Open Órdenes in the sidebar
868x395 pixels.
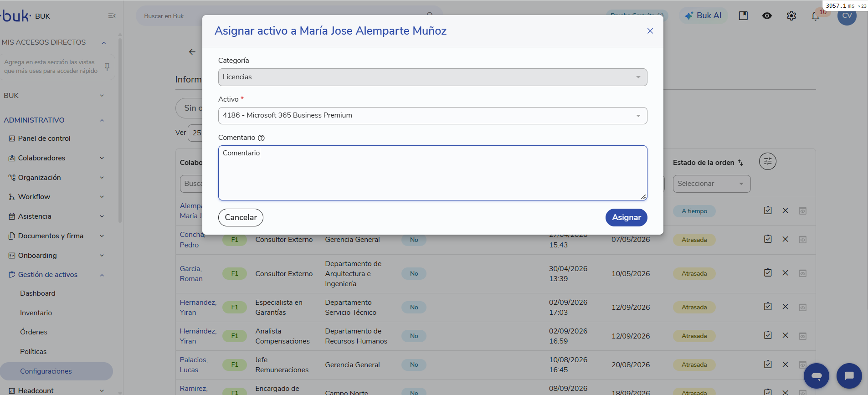(34, 332)
